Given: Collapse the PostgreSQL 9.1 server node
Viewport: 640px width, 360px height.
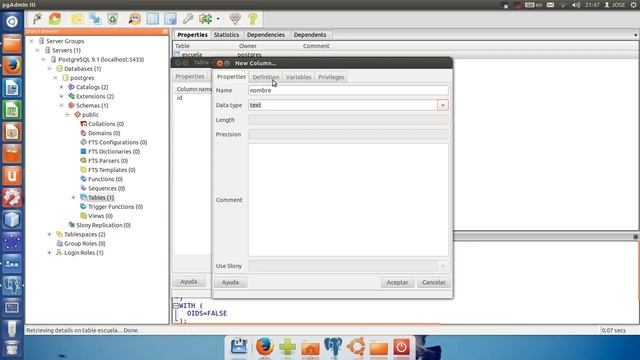Looking at the screenshot, I should pyautogui.click(x=44, y=60).
